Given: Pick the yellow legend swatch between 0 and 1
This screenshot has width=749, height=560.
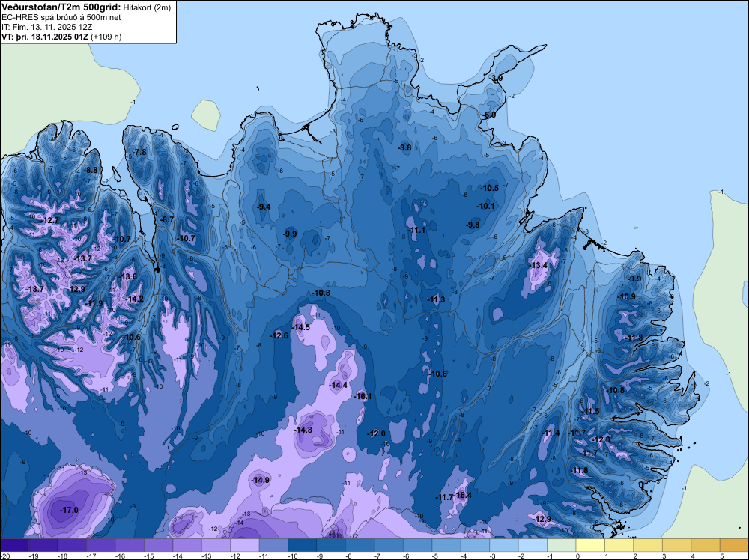Looking at the screenshot, I should 590,545.
